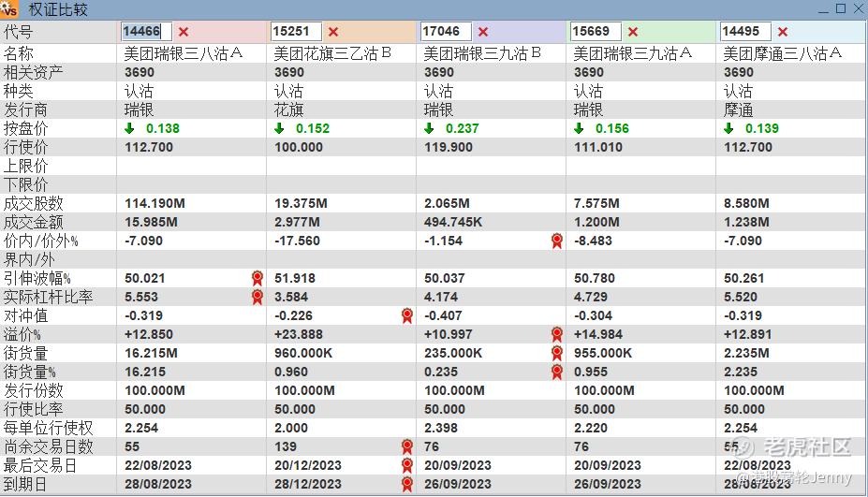
Task: Click the 街货量 row label
Action: coord(25,353)
